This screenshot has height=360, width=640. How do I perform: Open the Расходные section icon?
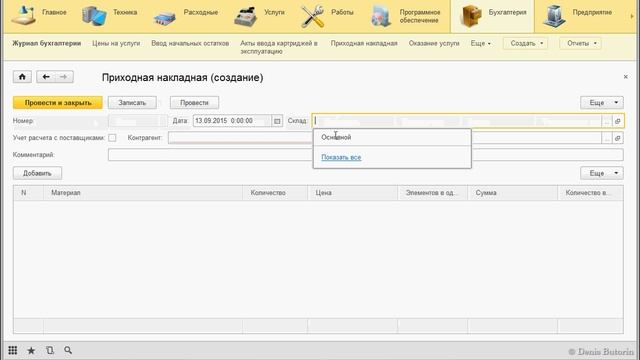(x=164, y=17)
